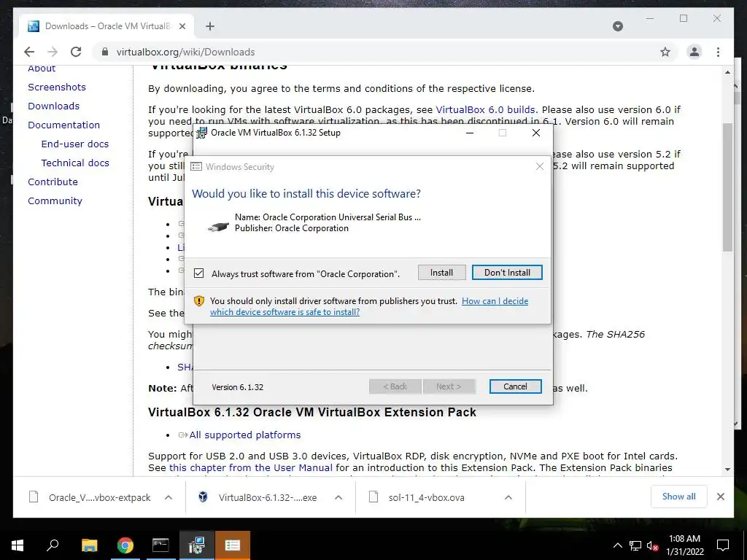Close the Windows Security dialog
The image size is (747, 560).
click(x=539, y=166)
